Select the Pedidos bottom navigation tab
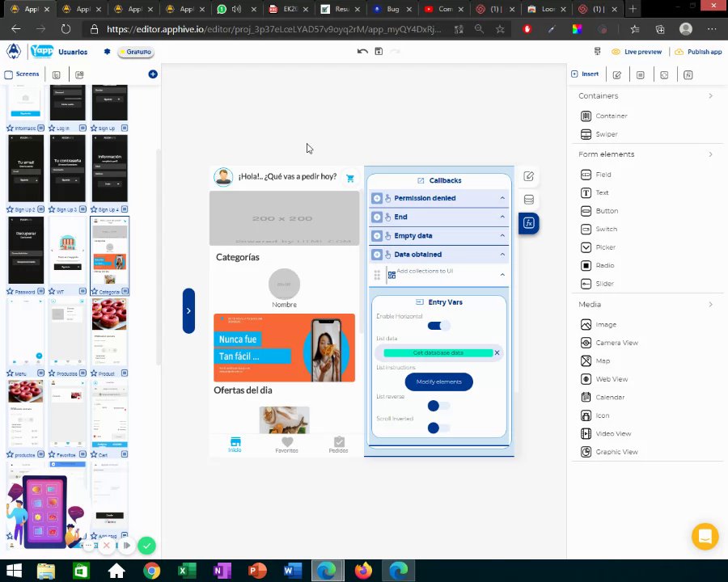Screen dimensions: 728x582 [x=338, y=445]
